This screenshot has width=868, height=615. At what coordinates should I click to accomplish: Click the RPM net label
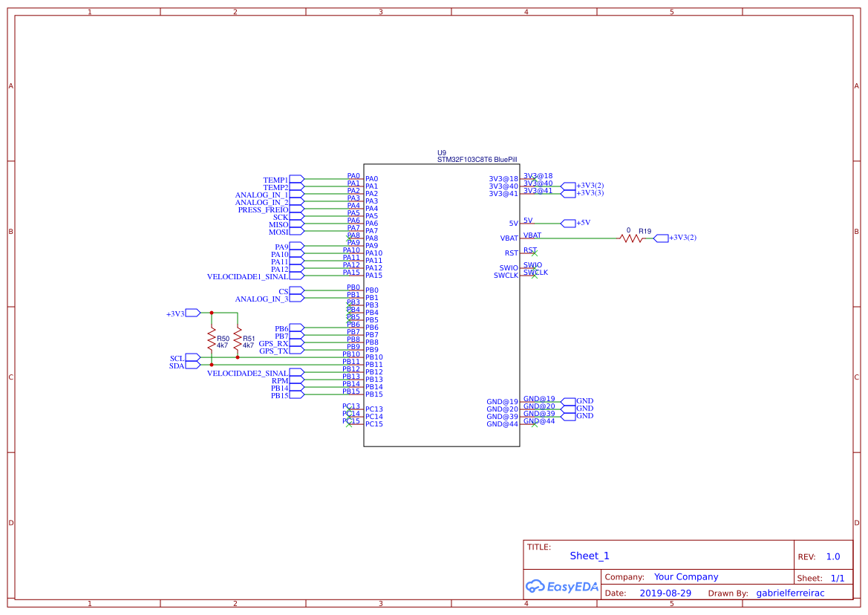pos(279,381)
